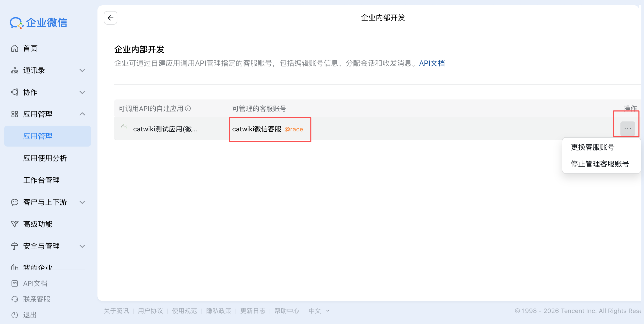Expand the 客户与上下游 section
Viewport: 644px width, 324px height.
click(82, 202)
